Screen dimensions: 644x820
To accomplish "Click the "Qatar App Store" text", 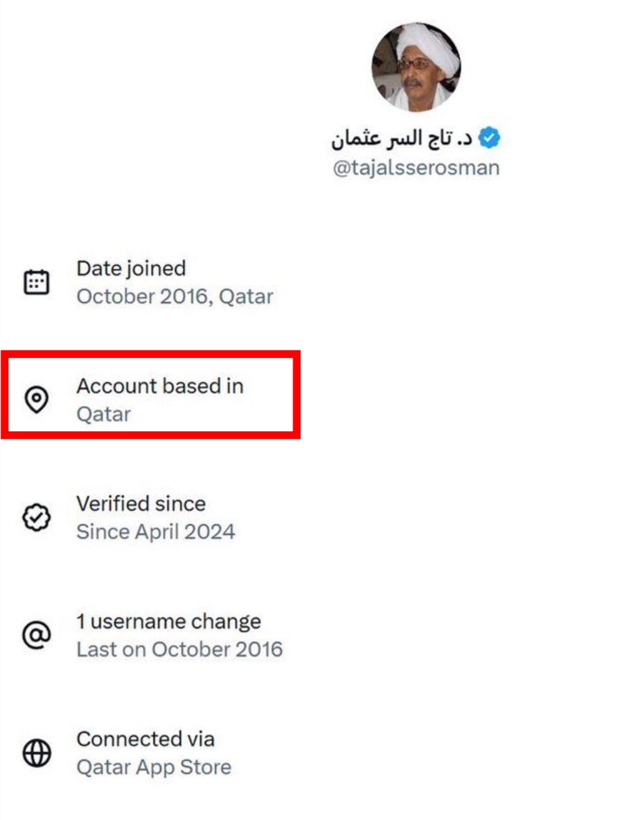I will pos(153,767).
